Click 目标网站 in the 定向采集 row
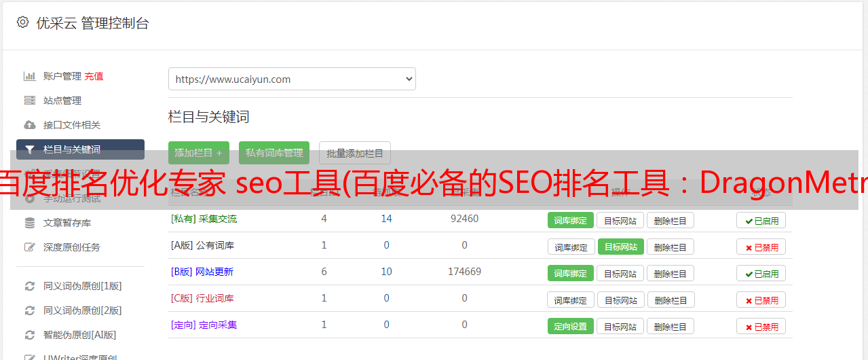 pyautogui.click(x=620, y=326)
